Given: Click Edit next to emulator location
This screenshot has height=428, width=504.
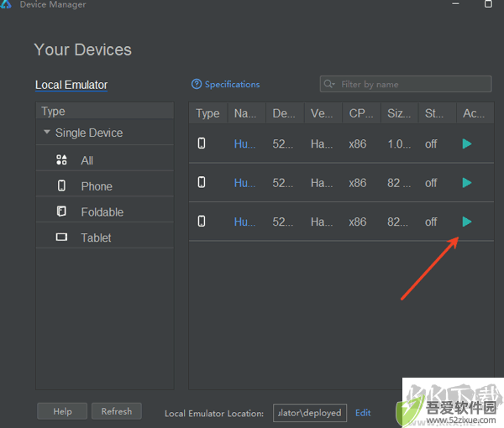Looking at the screenshot, I should point(363,413).
